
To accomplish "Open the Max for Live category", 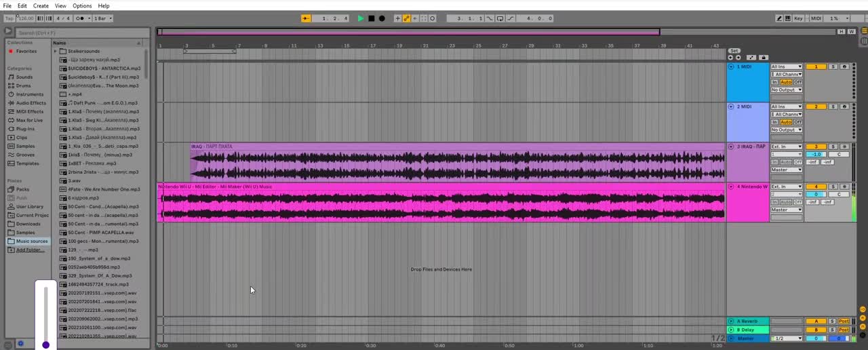I will click(x=30, y=120).
